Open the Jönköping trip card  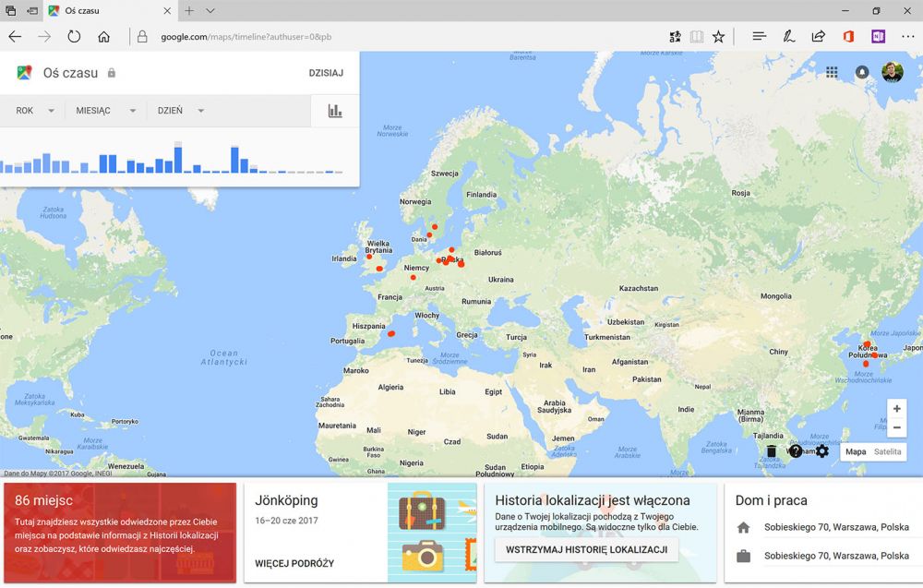click(360, 533)
